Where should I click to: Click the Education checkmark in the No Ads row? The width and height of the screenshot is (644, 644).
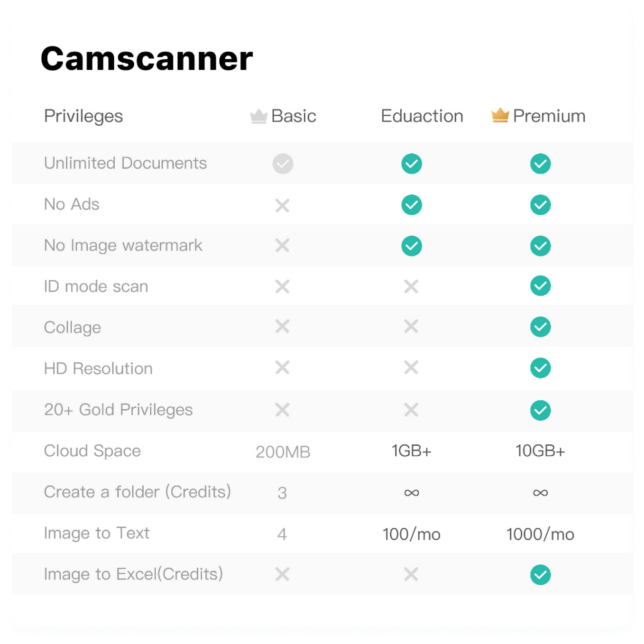click(x=412, y=205)
